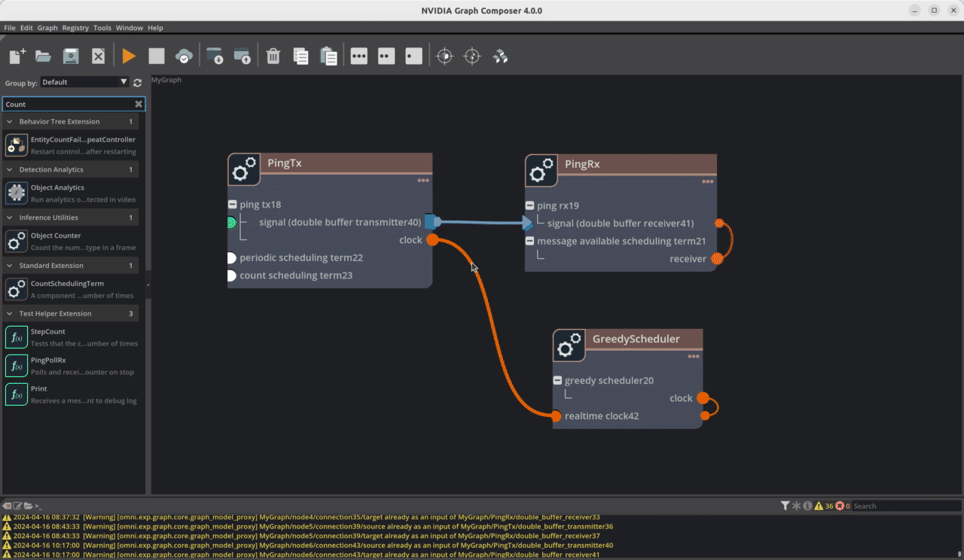This screenshot has height=560, width=964.
Task: Collapse the Inference Utilities group
Action: [10, 218]
